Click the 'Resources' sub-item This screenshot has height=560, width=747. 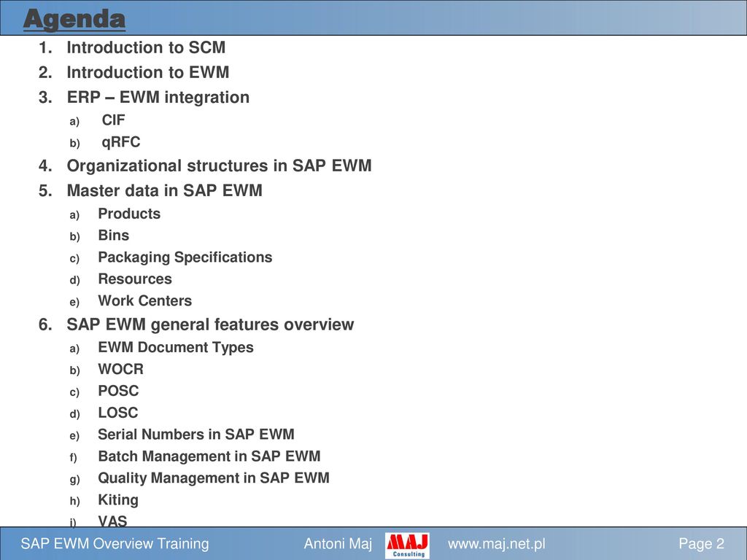tap(135, 279)
